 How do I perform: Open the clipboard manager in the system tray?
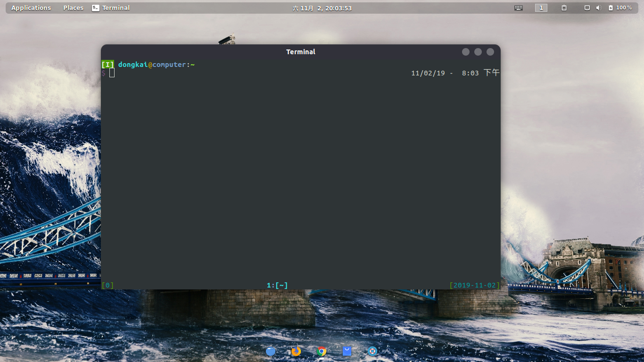click(564, 8)
